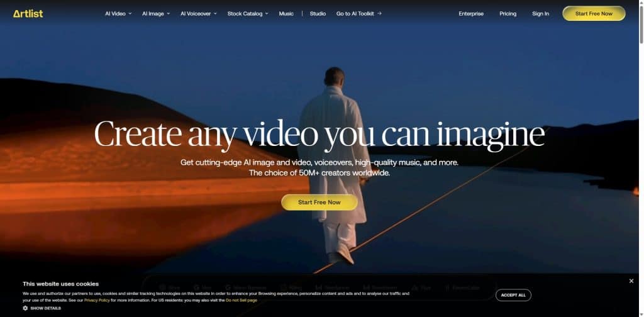Click the hero Start Free Now button

coord(319,203)
